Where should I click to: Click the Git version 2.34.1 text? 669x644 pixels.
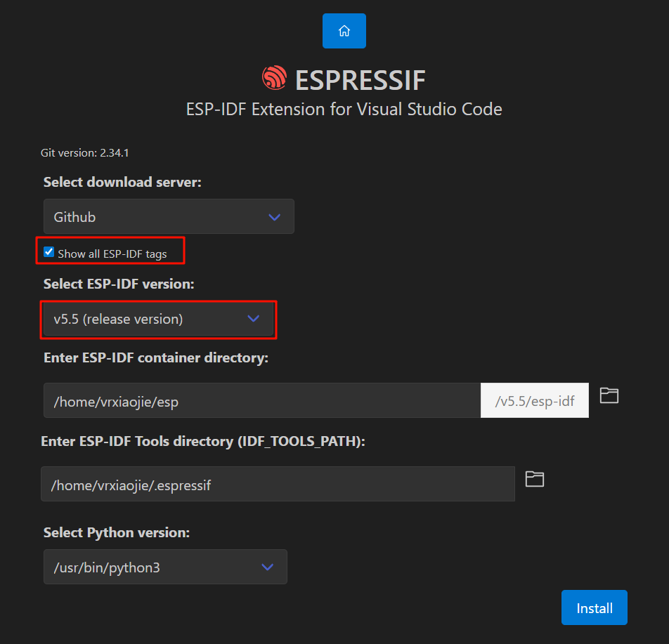[84, 152]
